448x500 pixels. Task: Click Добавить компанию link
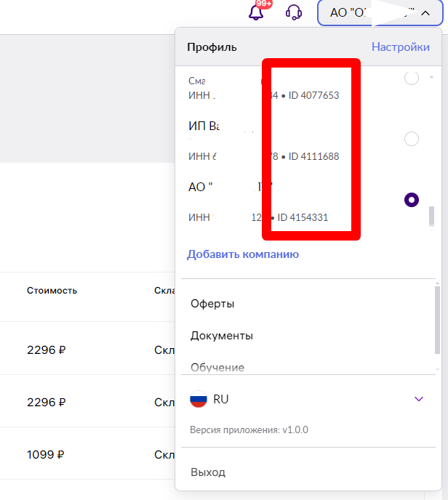coord(243,254)
